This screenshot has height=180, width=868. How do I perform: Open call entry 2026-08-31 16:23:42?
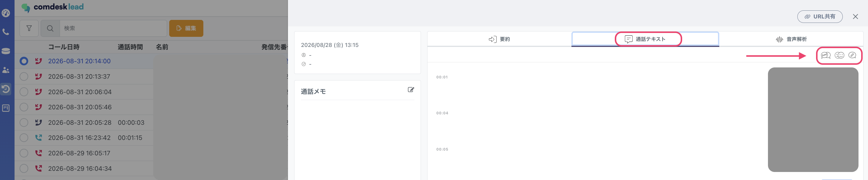pos(79,138)
